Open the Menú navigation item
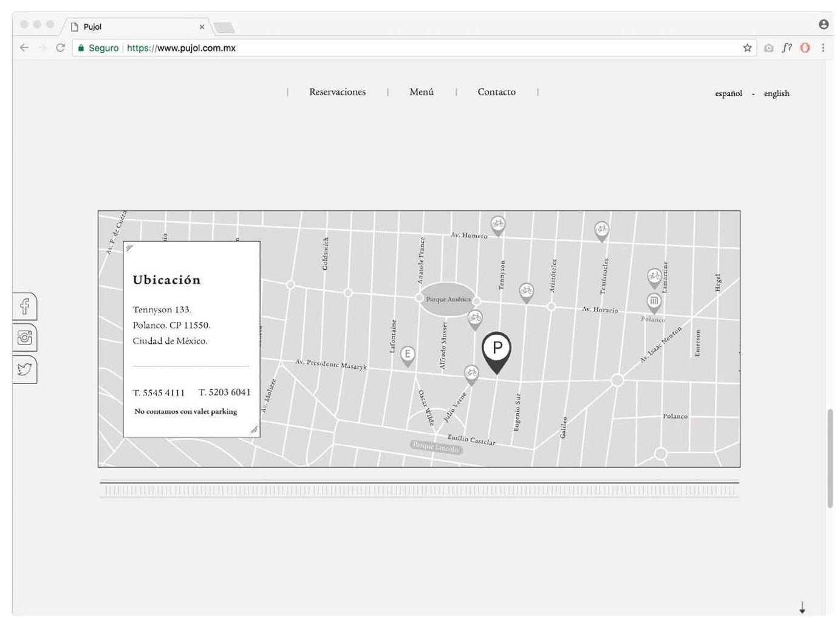The image size is (840, 627). coord(422,92)
